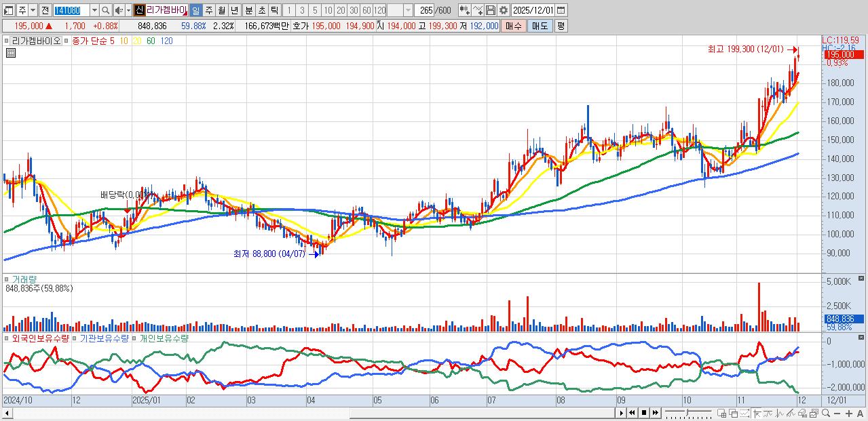Click the stacked chart windows icon in the bottom toolbar
This screenshot has width=868, height=421.
pyautogui.click(x=814, y=413)
